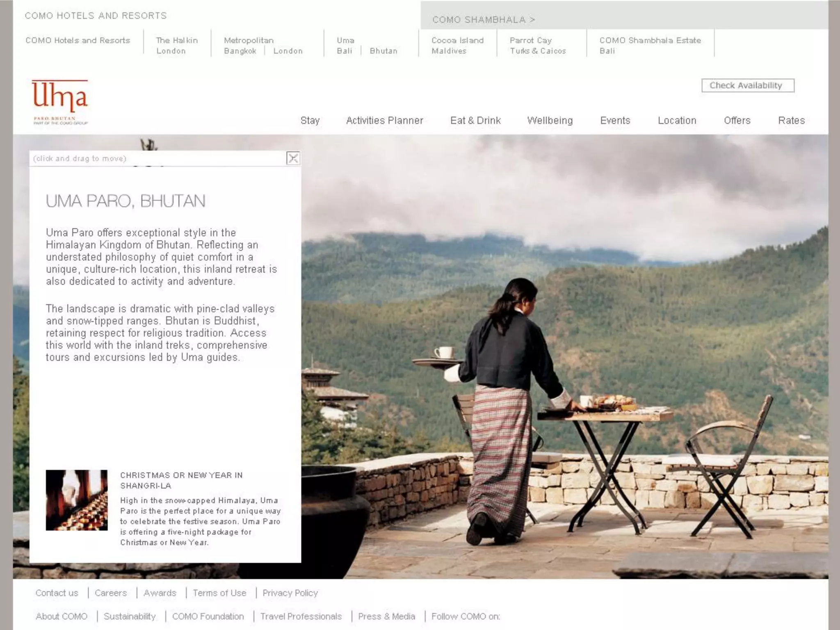Click Check Availability button

[x=748, y=85]
